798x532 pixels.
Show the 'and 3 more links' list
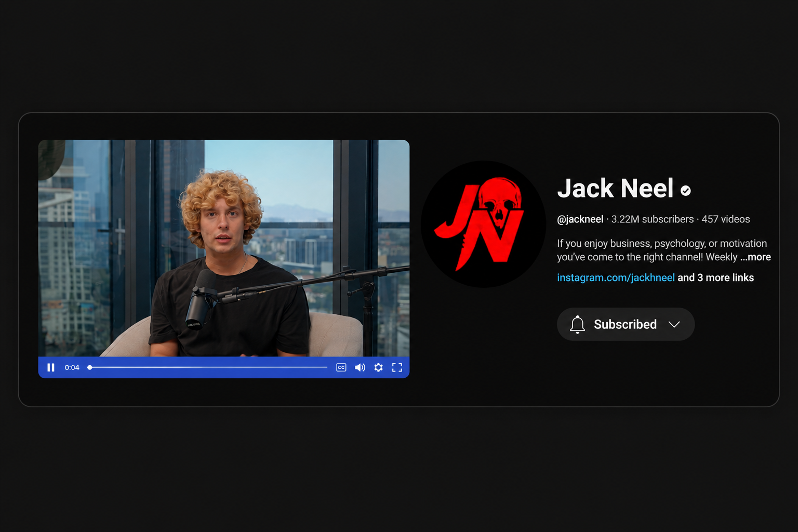pyautogui.click(x=715, y=277)
